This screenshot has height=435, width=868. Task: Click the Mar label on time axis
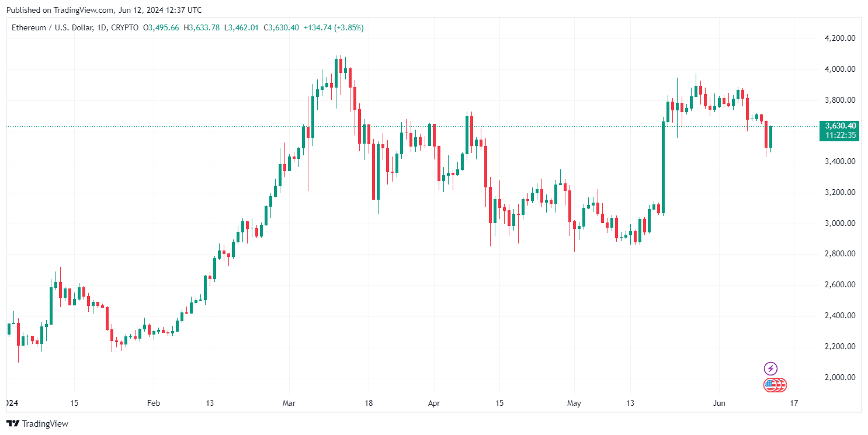pos(289,403)
